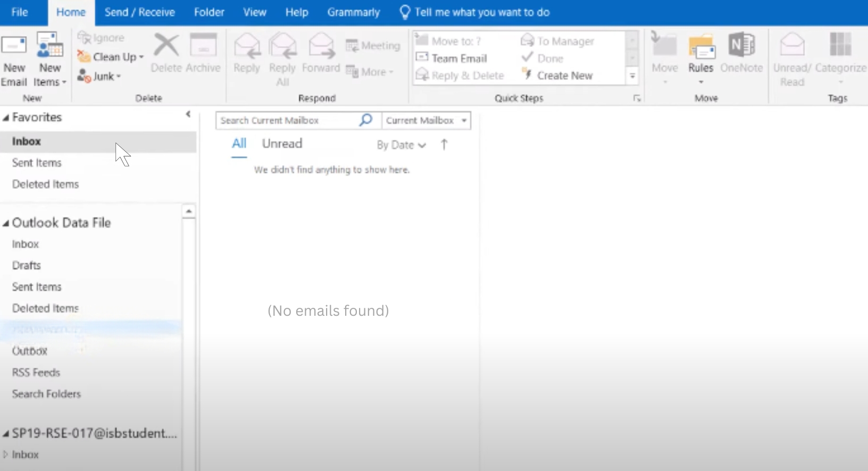868x471 pixels.
Task: Send item to OneNote
Action: [x=741, y=53]
